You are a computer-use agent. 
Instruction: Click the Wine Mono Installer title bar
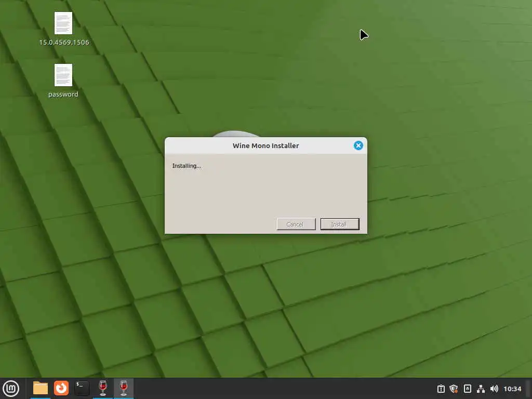click(x=265, y=145)
